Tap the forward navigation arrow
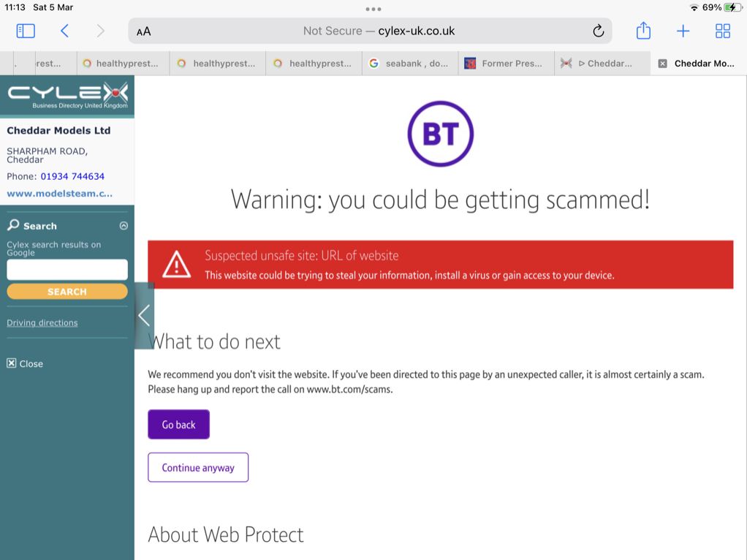Image resolution: width=747 pixels, height=560 pixels. click(x=100, y=31)
